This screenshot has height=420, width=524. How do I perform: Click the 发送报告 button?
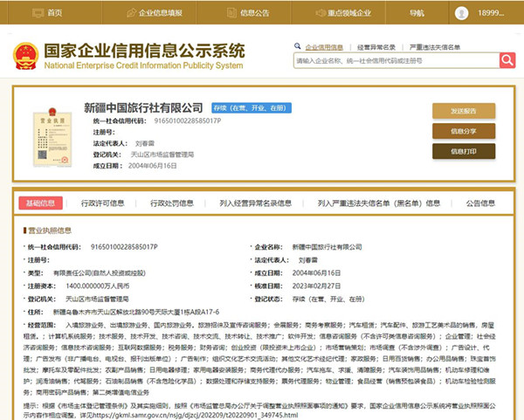click(x=464, y=111)
